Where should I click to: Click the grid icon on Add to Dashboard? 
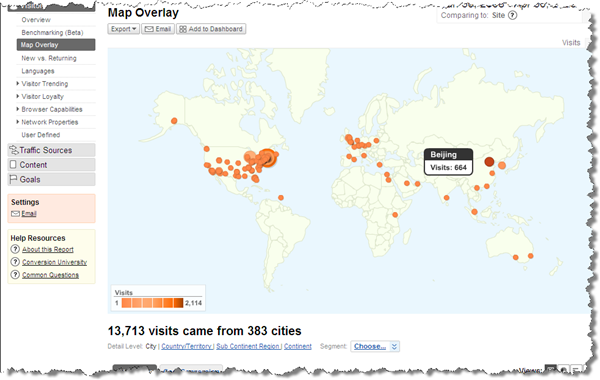pos(183,29)
